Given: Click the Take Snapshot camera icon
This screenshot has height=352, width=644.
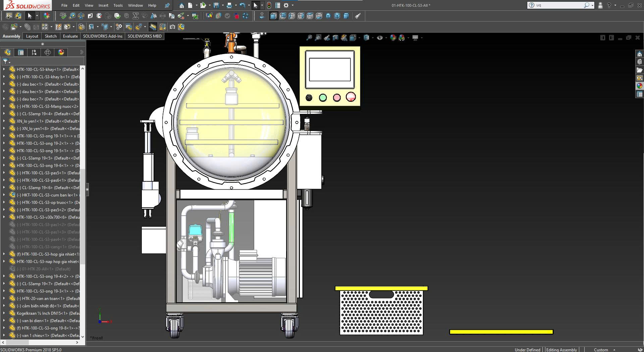Looking at the screenshot, I should pos(172,27).
